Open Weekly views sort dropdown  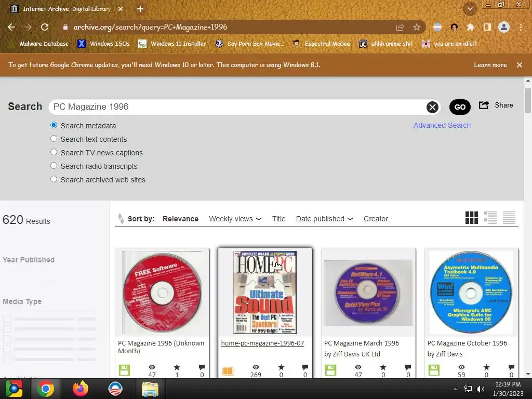tap(235, 219)
